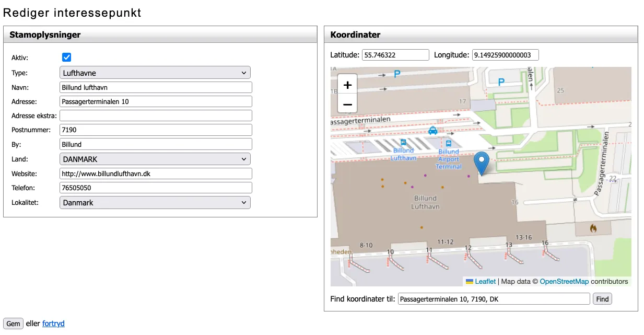Click the Navn field with Billund lufthavn
This screenshot has height=335, width=644.
pos(156,87)
